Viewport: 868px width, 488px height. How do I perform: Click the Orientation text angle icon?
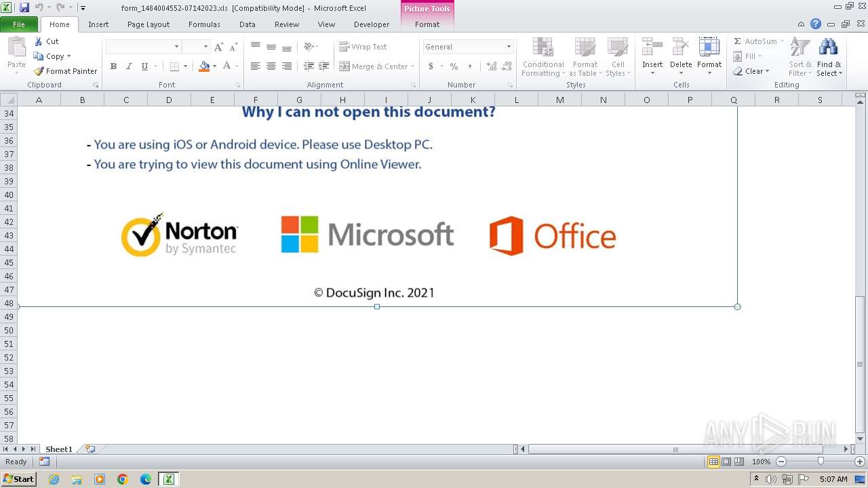pyautogui.click(x=309, y=47)
